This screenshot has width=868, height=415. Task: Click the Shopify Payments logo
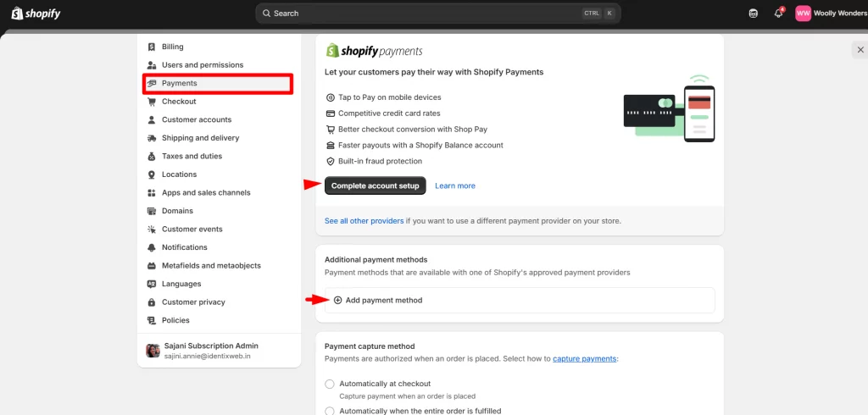tap(374, 51)
